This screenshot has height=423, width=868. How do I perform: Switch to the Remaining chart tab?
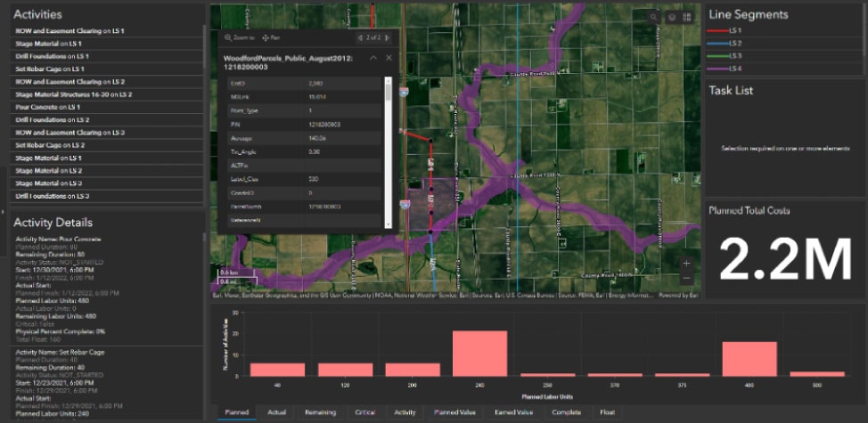321,412
